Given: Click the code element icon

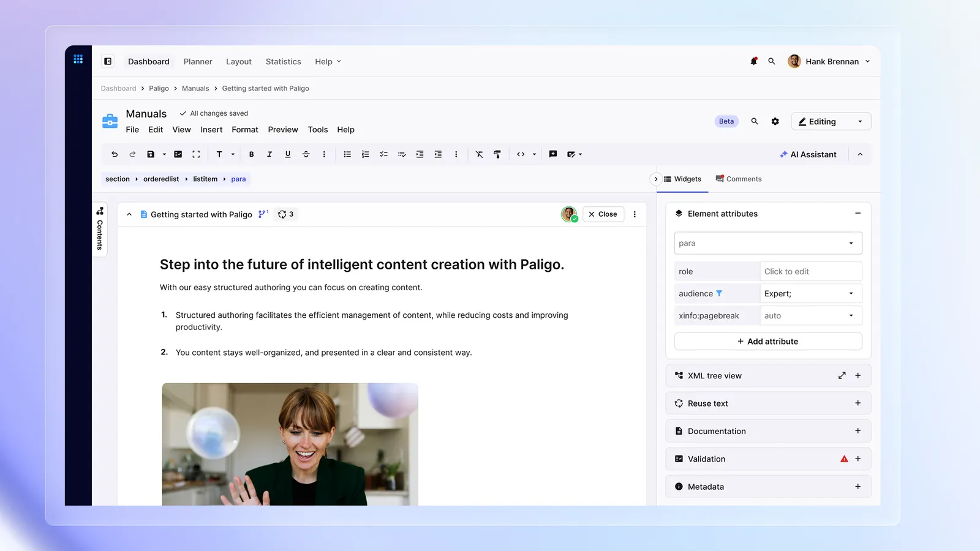Looking at the screenshot, I should pos(521,154).
